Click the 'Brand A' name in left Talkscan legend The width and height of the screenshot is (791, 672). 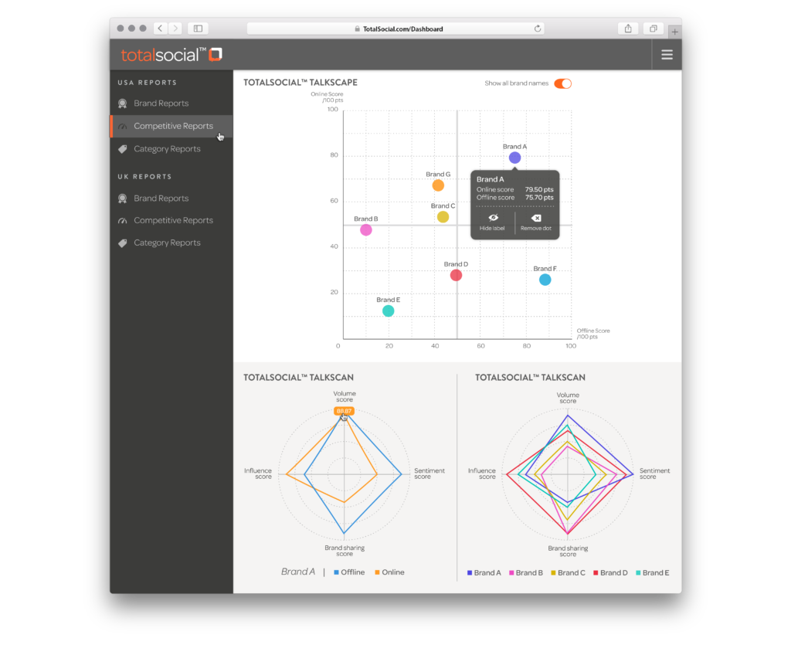pyautogui.click(x=297, y=572)
